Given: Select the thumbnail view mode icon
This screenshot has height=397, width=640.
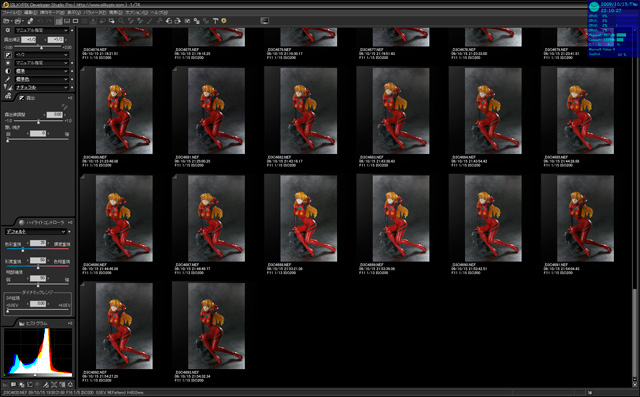Looking at the screenshot, I should [59, 21].
